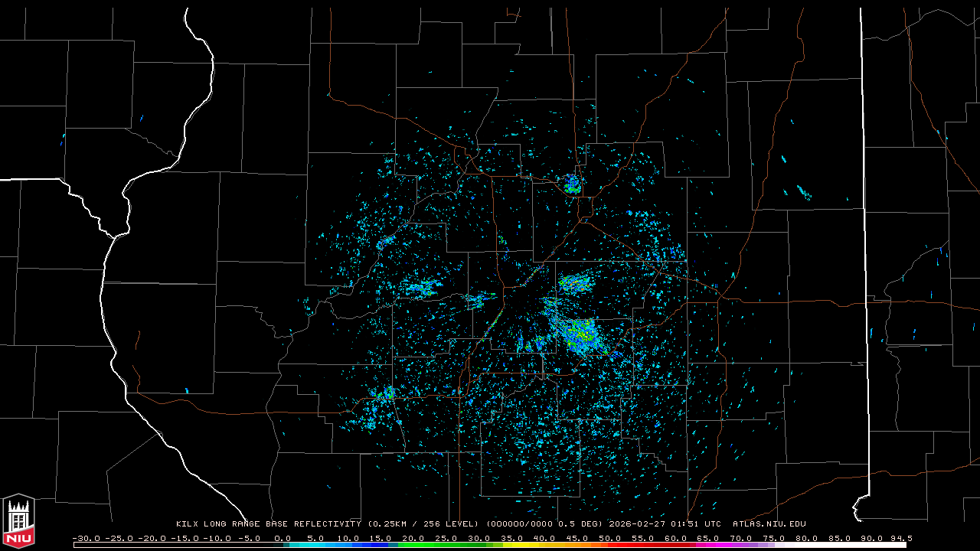Select the 2026-02-27 01:51 UTC timestamp

tap(665, 524)
